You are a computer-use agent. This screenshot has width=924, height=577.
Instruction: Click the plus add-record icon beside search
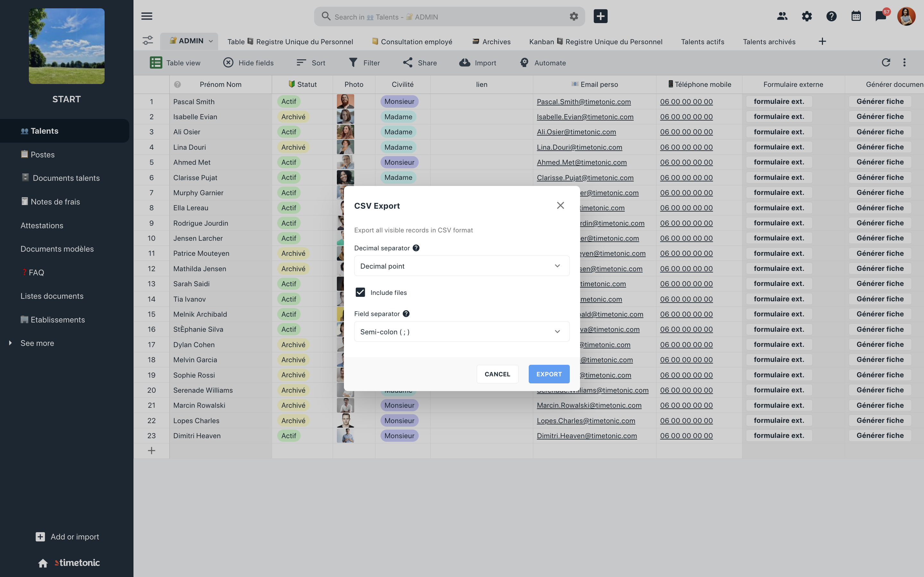[x=600, y=16]
